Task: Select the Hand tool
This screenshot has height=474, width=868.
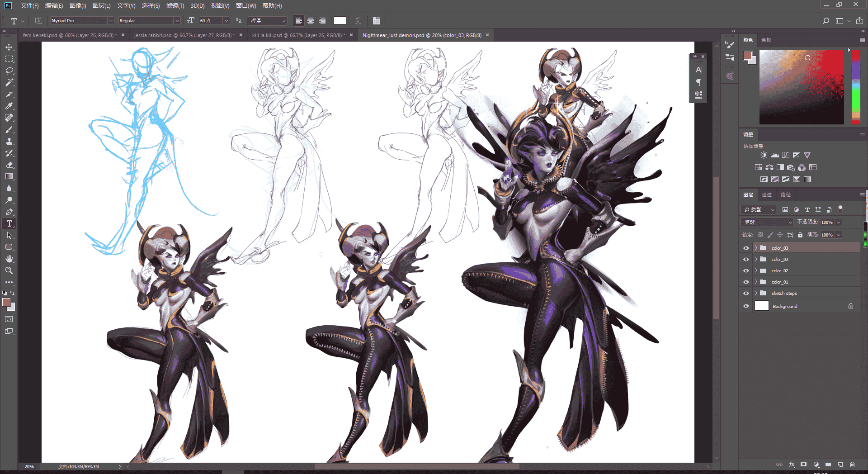Action: tap(9, 259)
